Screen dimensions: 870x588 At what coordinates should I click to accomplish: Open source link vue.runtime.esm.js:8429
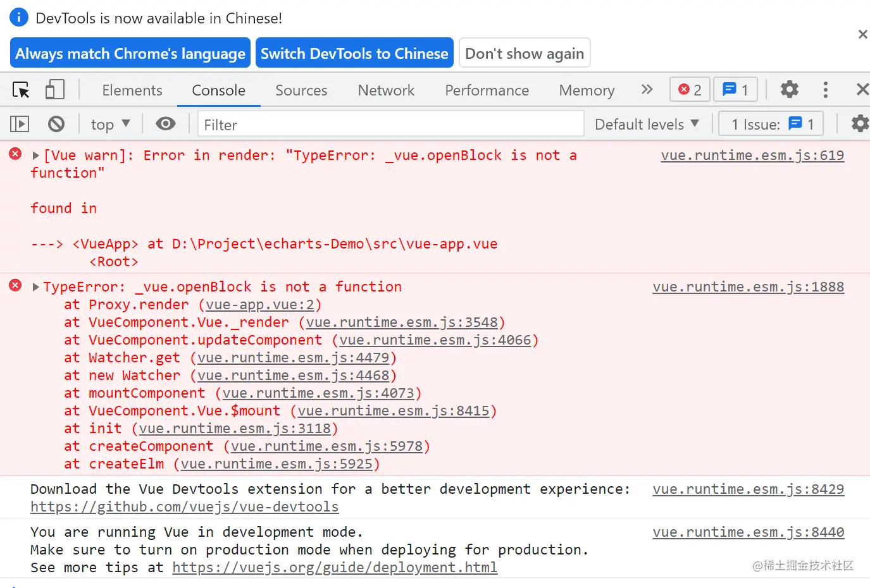pyautogui.click(x=748, y=489)
